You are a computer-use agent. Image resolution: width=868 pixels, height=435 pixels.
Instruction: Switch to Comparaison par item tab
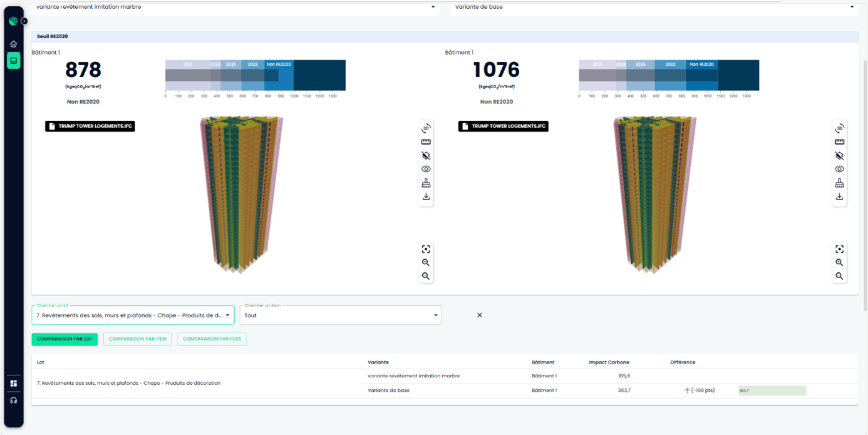click(137, 339)
